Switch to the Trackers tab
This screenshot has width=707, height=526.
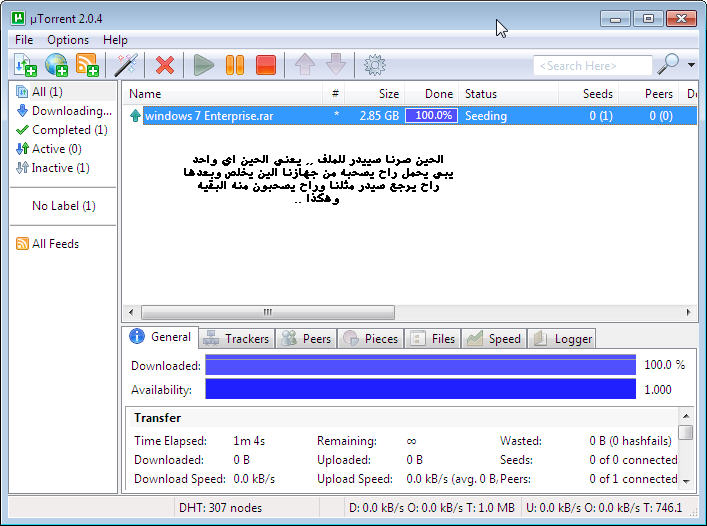(x=236, y=338)
